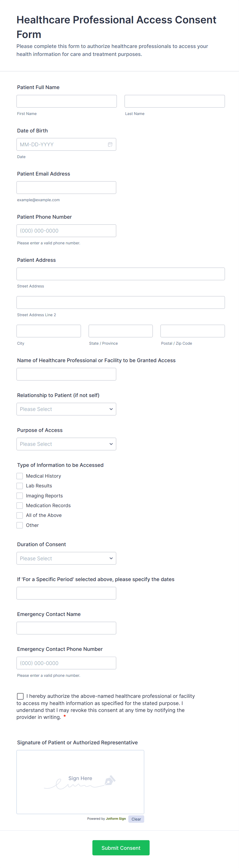The height and width of the screenshot is (868, 239).
Task: Open the Relationship to Patient dropdown
Action: [66, 409]
